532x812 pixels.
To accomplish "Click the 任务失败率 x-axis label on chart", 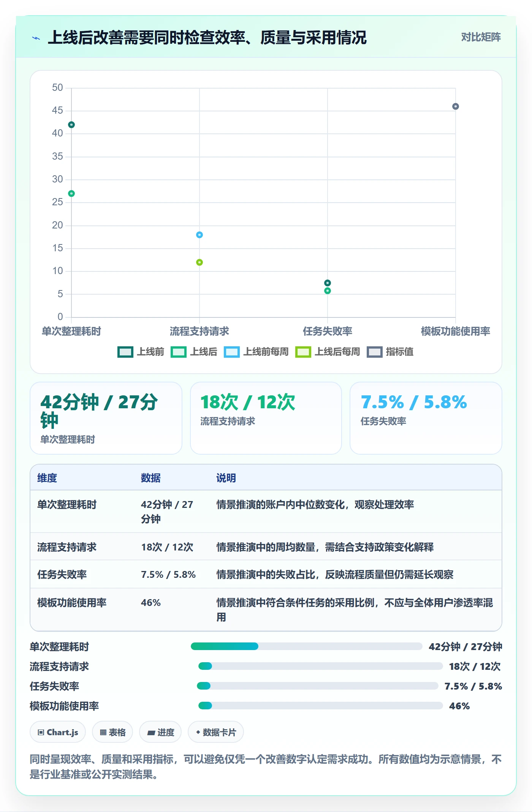I will click(x=328, y=331).
